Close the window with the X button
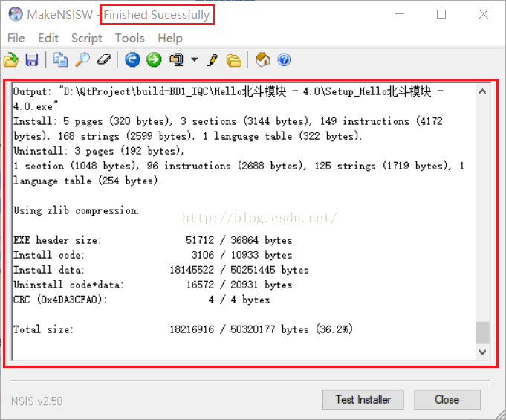Viewport: 506px width, 420px height. pos(484,14)
